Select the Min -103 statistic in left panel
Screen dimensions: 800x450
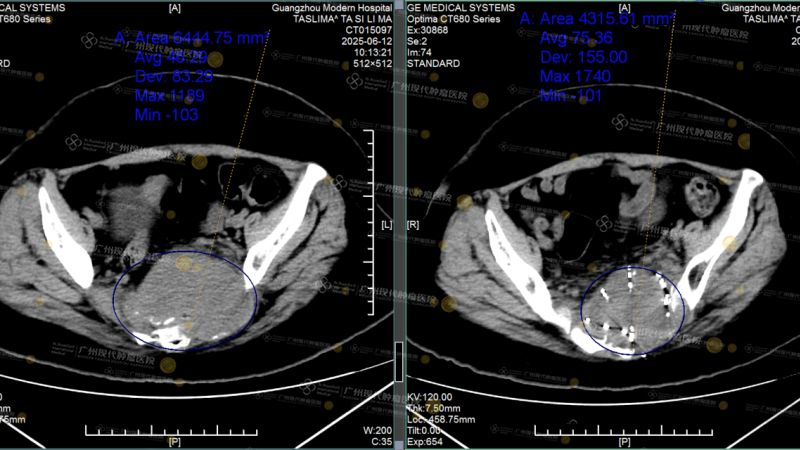(166, 115)
